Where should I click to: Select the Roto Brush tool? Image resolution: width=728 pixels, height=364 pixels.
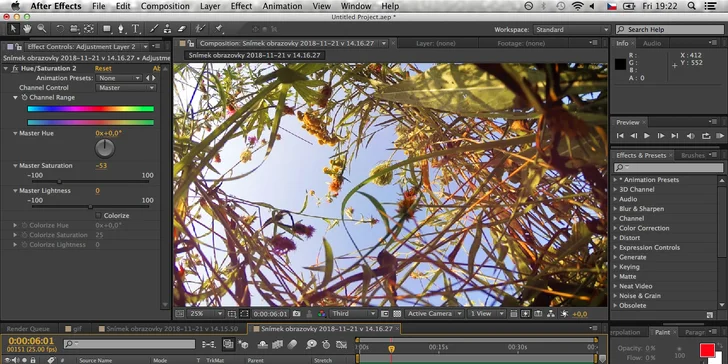pyautogui.click(x=200, y=29)
